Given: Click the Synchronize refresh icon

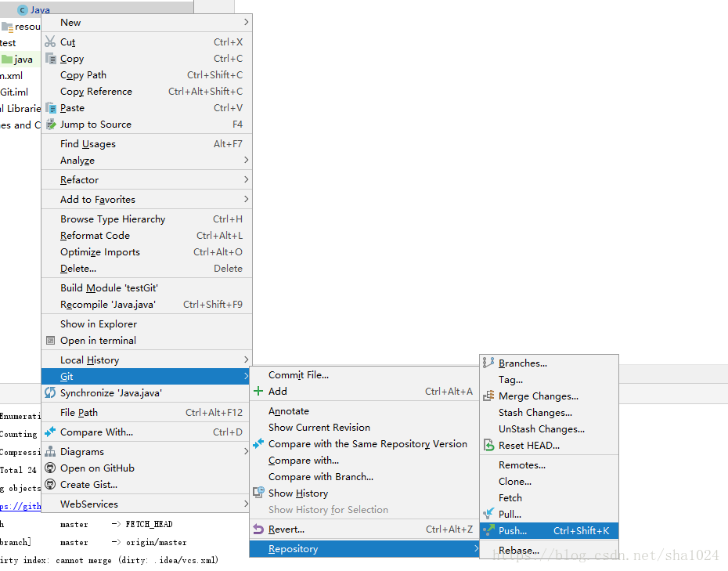Looking at the screenshot, I should (50, 393).
